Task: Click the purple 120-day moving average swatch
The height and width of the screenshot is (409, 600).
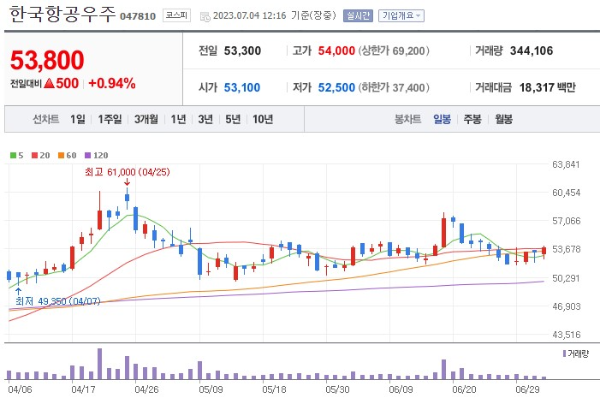Action: [88, 155]
